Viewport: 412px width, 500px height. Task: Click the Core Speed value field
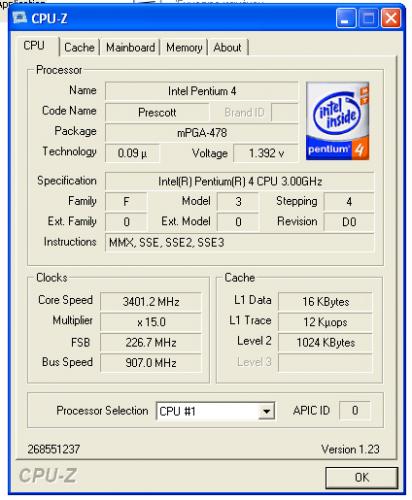151,302
